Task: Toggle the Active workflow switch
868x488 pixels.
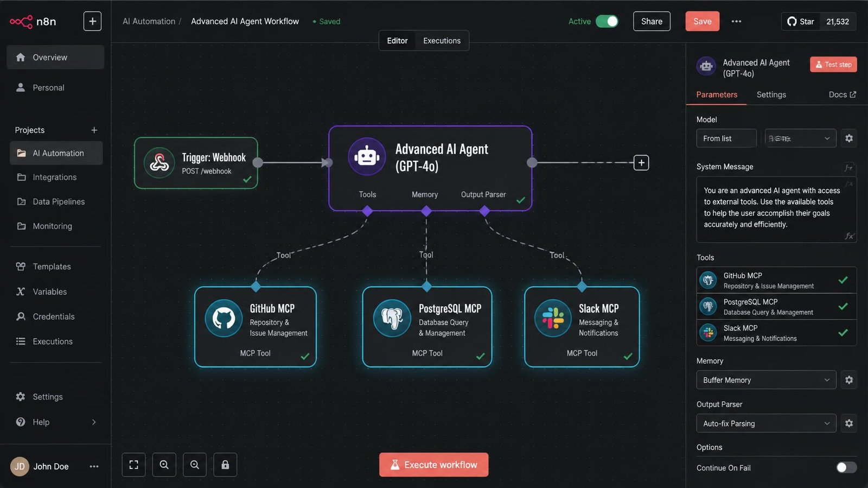Action: coord(607,21)
